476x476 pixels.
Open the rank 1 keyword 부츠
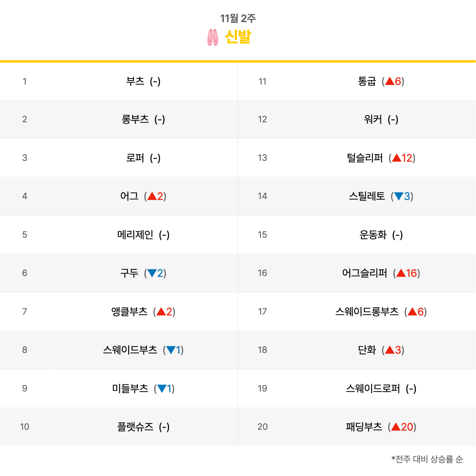[135, 81]
